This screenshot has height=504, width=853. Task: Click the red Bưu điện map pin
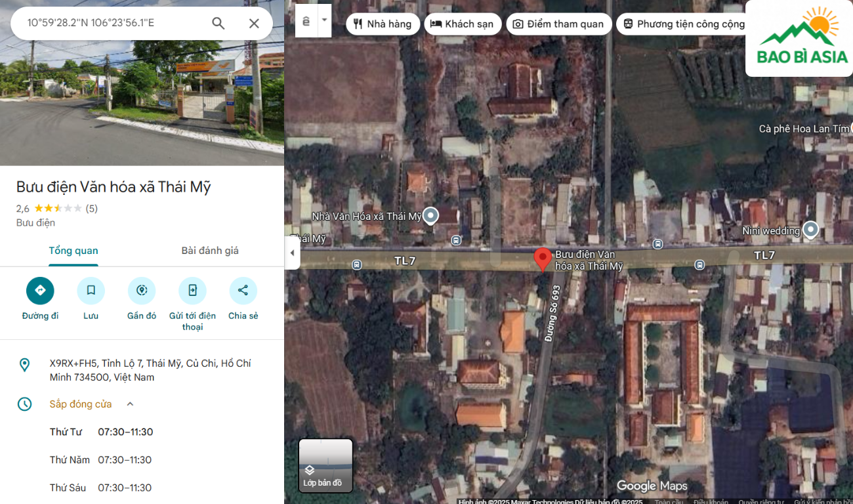(x=542, y=259)
